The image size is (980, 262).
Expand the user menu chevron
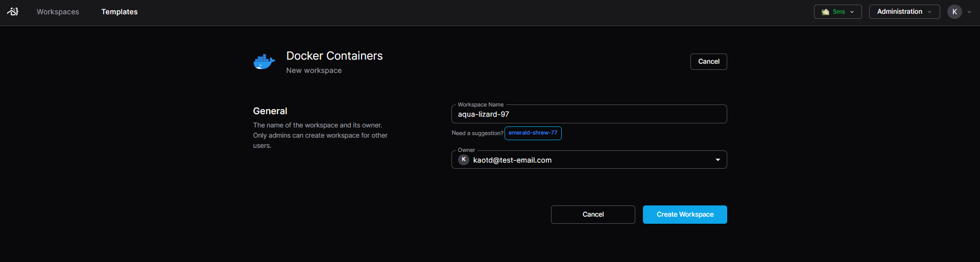click(969, 12)
